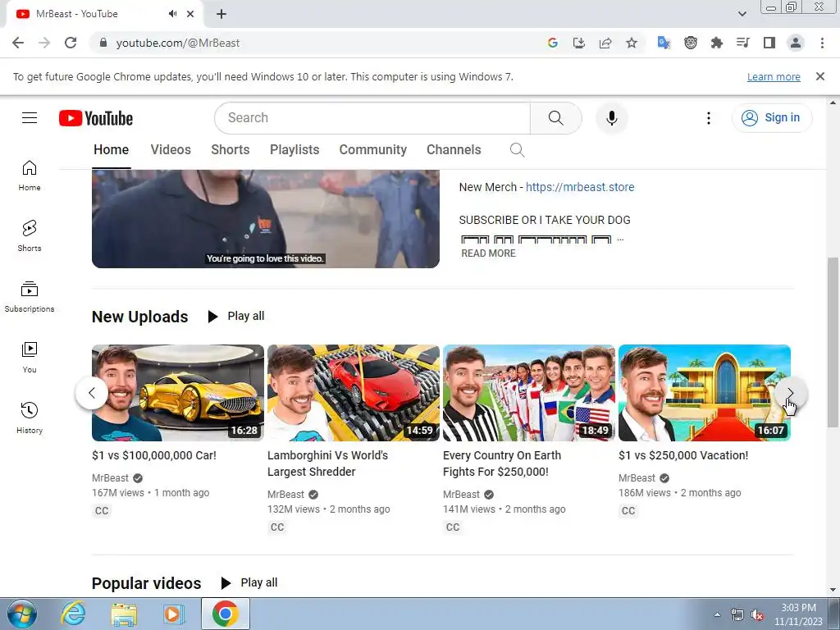Open the Windows Start menu
Screen dimensions: 840x630
(x=22, y=614)
